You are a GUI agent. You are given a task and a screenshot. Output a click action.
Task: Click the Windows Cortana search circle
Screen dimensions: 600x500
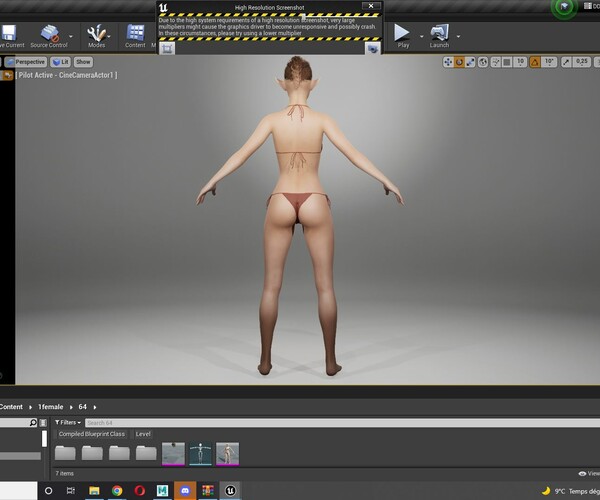coord(49,490)
